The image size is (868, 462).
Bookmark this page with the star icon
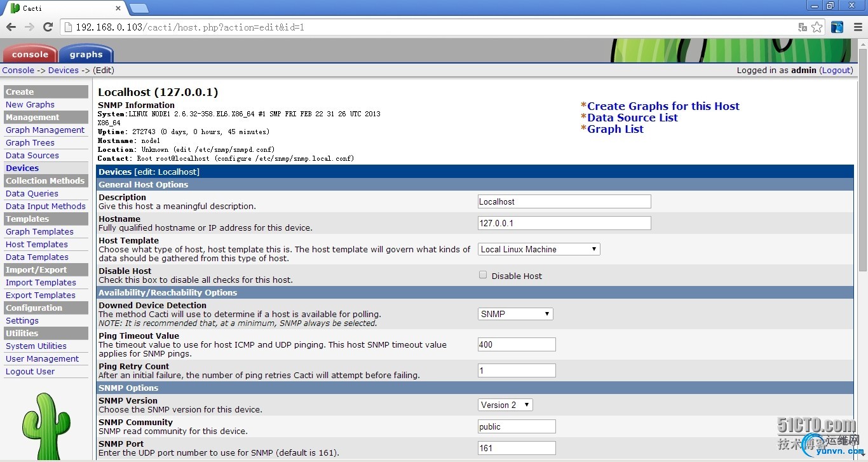tap(817, 27)
